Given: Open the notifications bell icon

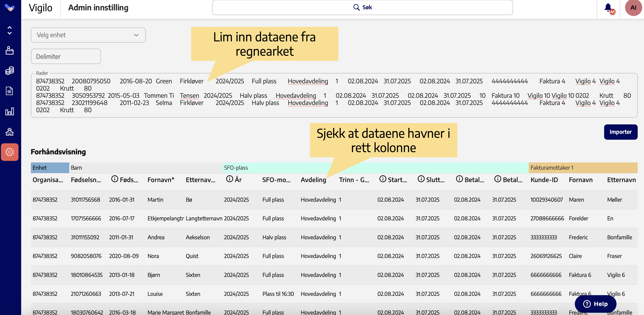Looking at the screenshot, I should (x=608, y=8).
